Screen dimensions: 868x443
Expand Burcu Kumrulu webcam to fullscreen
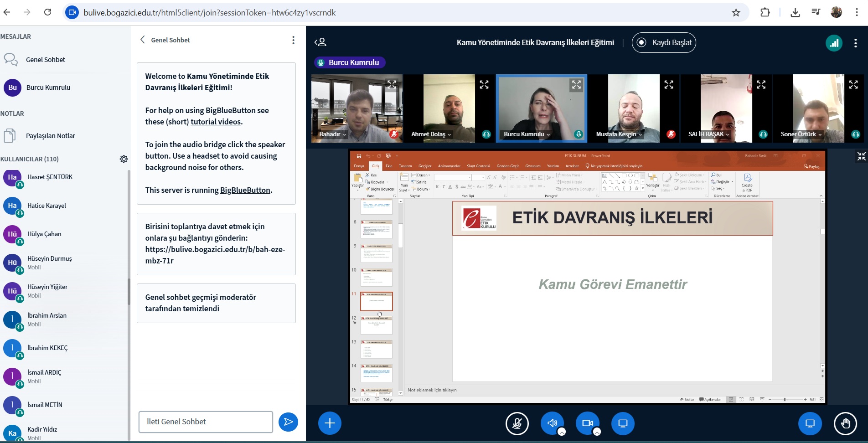[576, 85]
